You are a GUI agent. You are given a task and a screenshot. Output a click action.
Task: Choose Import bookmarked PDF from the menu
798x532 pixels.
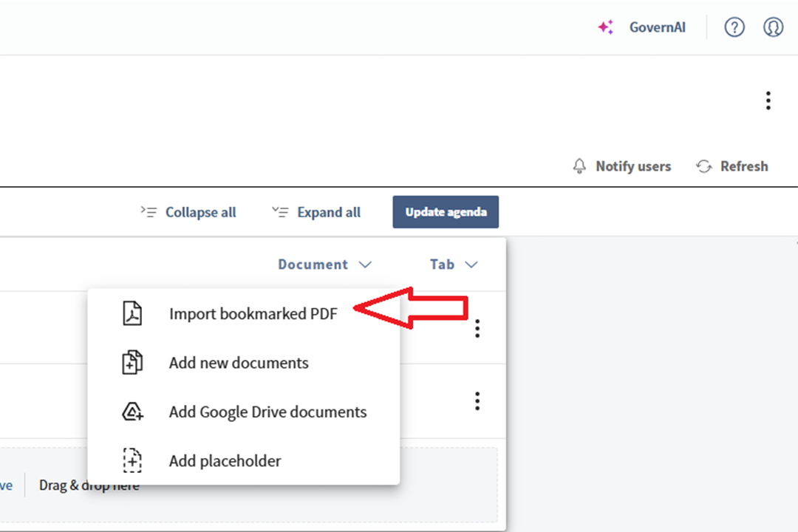tap(253, 313)
